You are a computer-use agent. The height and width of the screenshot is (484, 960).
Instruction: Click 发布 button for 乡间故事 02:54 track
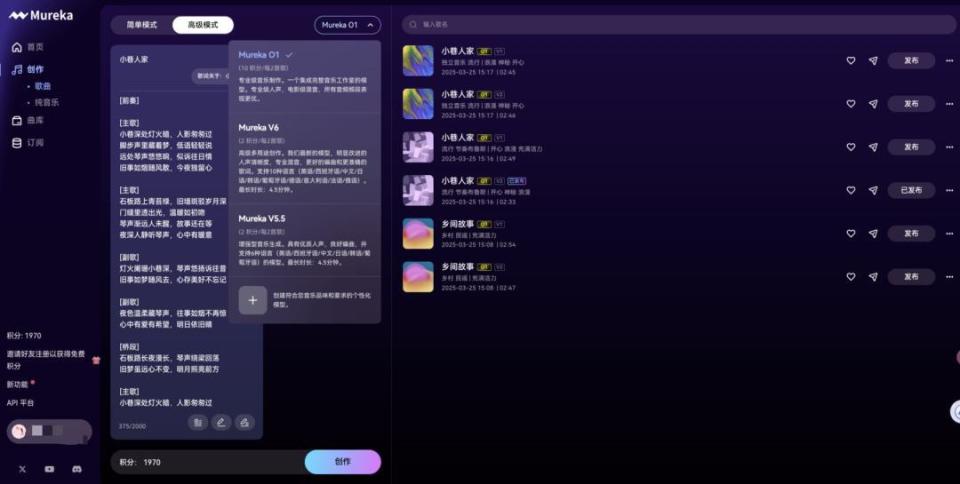(910, 233)
